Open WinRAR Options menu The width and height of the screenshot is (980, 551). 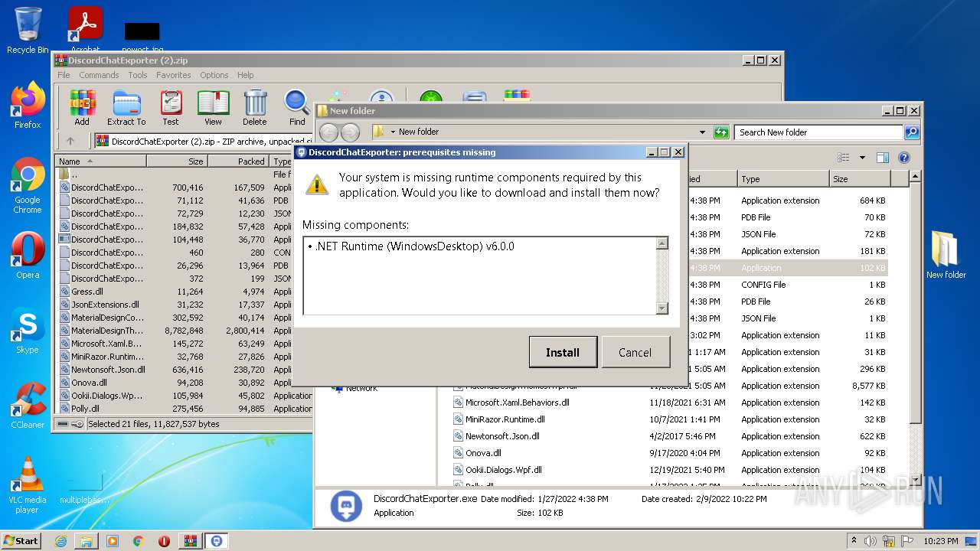click(214, 75)
